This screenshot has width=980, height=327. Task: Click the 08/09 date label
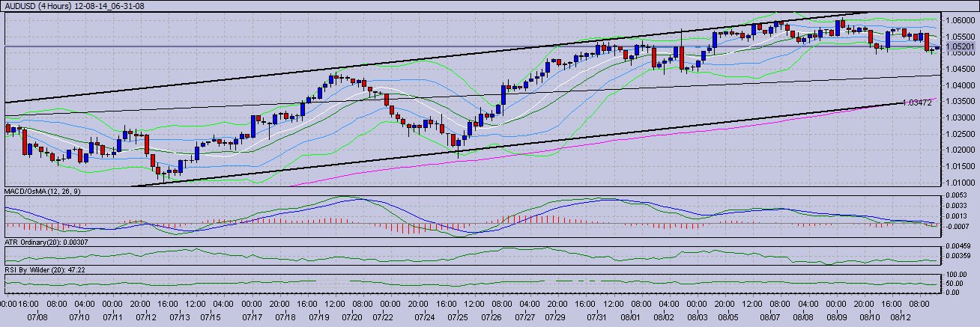(836, 317)
